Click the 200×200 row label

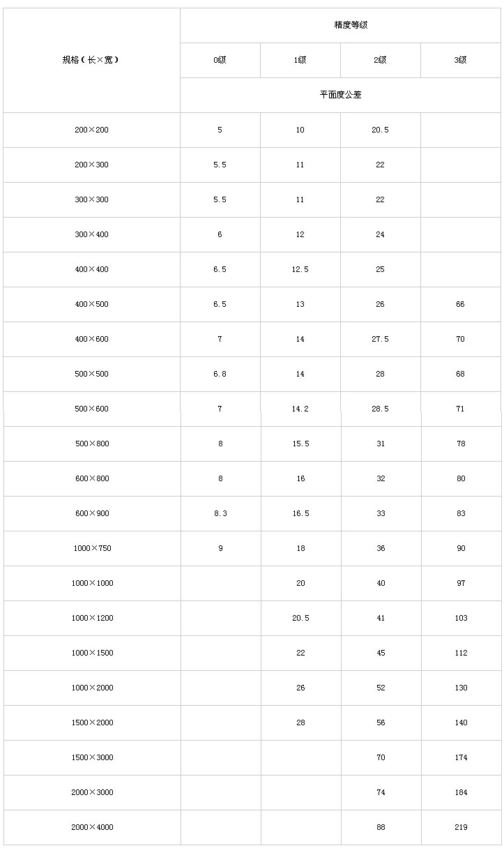[x=91, y=130]
